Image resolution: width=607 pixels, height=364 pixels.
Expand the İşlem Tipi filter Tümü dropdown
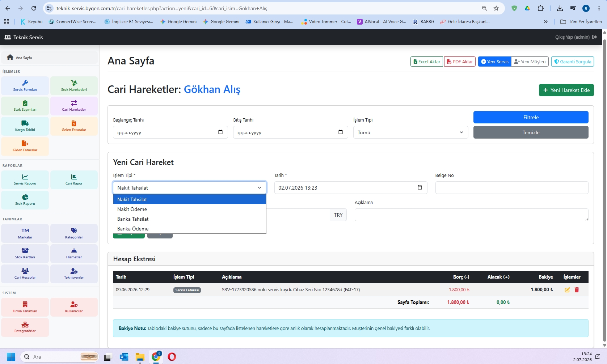click(x=410, y=132)
